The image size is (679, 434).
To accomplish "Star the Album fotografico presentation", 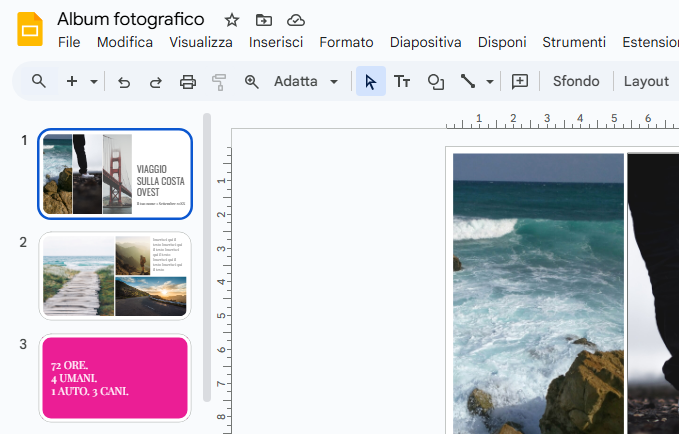I will [232, 20].
